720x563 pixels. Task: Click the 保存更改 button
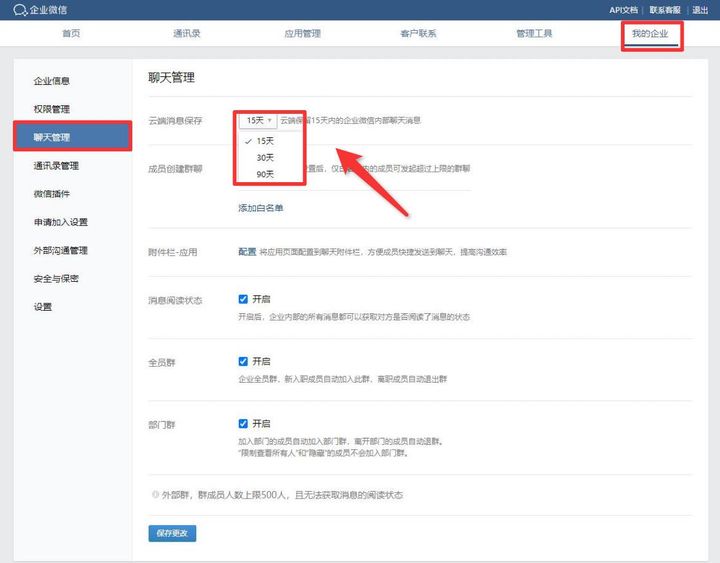click(172, 533)
